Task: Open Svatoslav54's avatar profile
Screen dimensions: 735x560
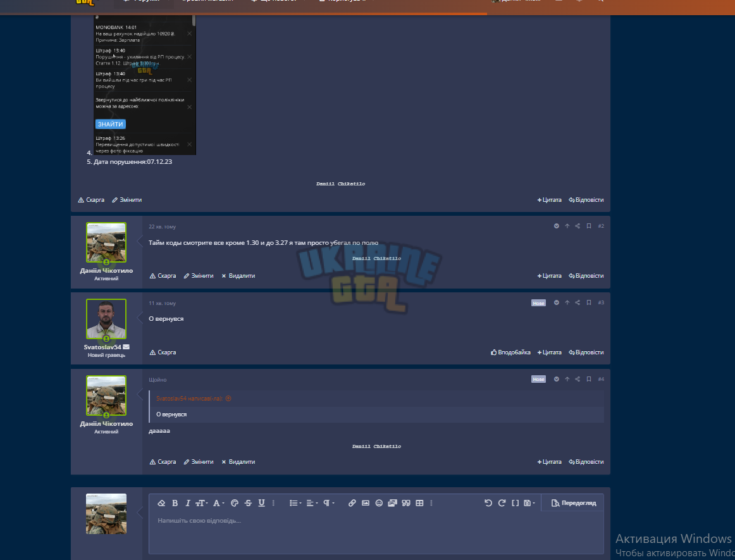Action: (x=106, y=319)
